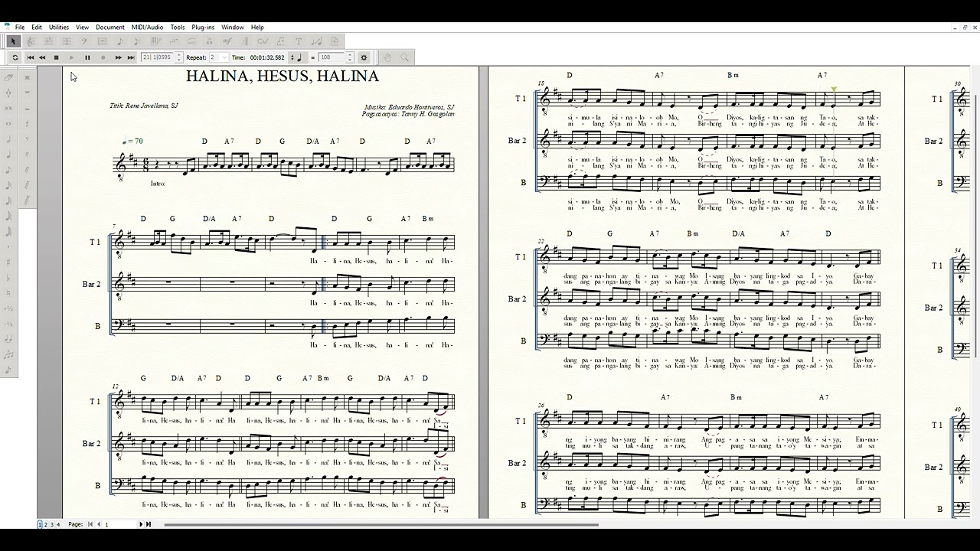
Task: Pick the eraser in the entry palette
Action: [8, 77]
